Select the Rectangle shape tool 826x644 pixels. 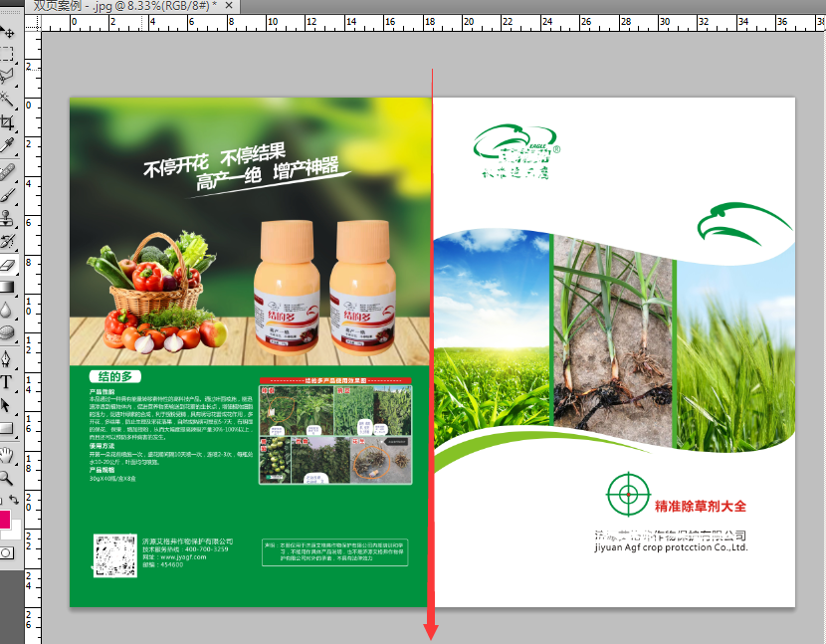click(x=7, y=428)
